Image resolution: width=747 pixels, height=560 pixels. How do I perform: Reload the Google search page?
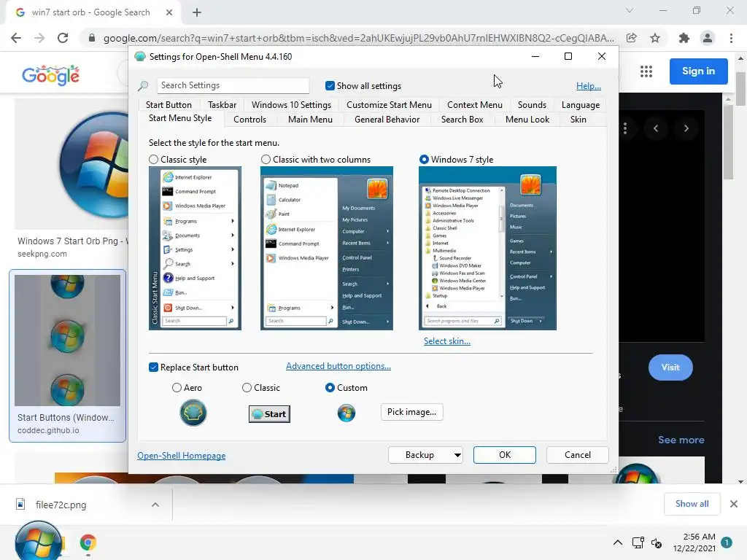coord(63,38)
